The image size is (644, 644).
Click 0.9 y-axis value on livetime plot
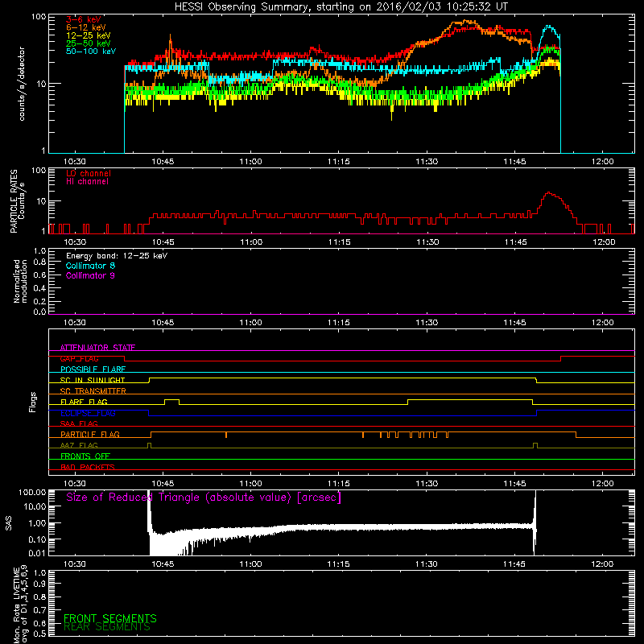point(39,584)
